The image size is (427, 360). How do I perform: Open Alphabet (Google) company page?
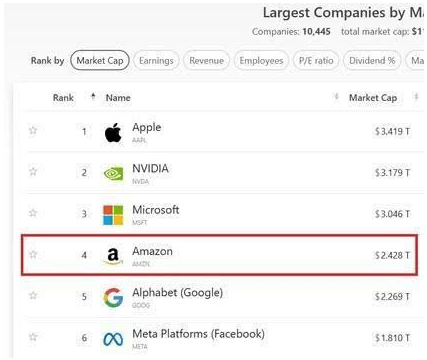click(177, 293)
